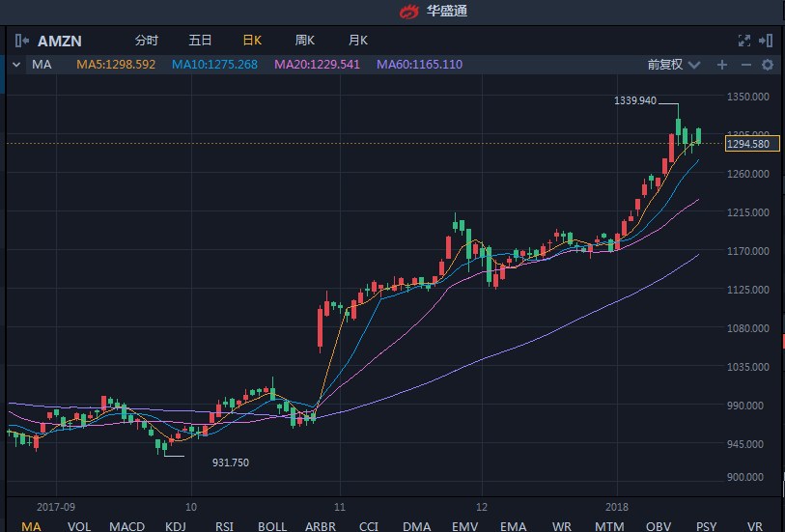This screenshot has width=785, height=532.
Task: Collapse the MA indicator chevron
Action: (x=16, y=65)
